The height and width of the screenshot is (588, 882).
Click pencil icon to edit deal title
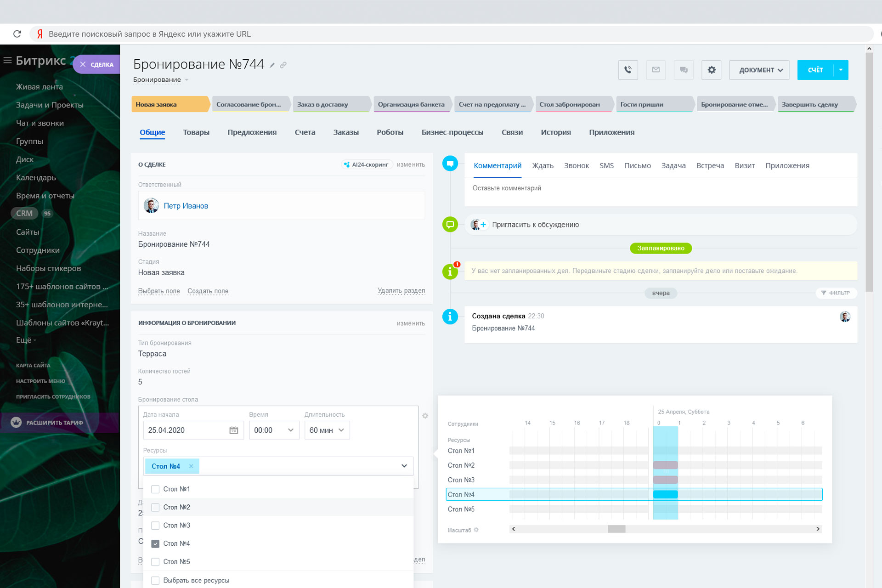(x=272, y=65)
